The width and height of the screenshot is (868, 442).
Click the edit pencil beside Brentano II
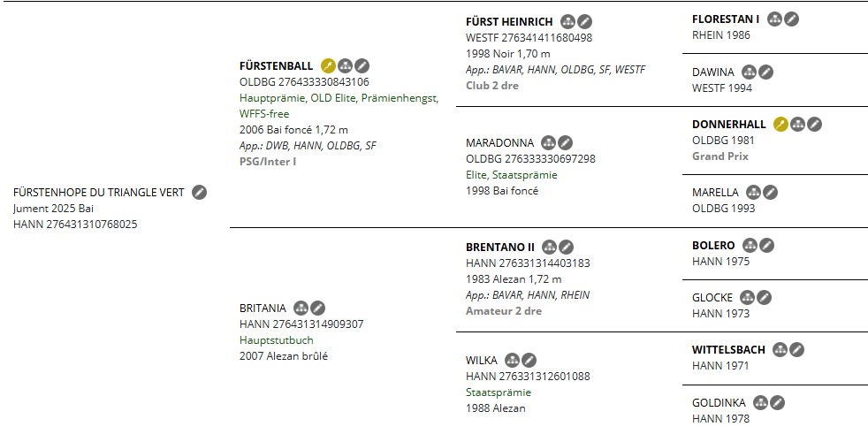566,247
